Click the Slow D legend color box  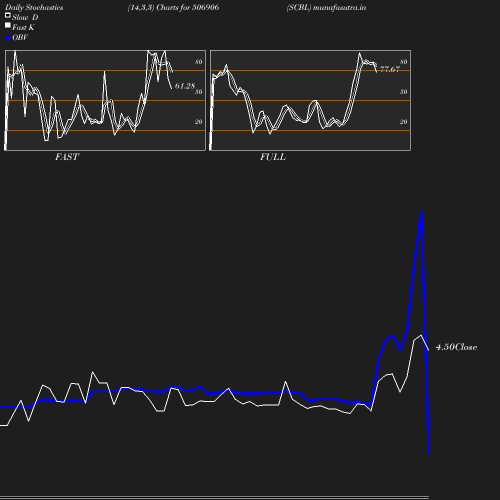(8, 15)
